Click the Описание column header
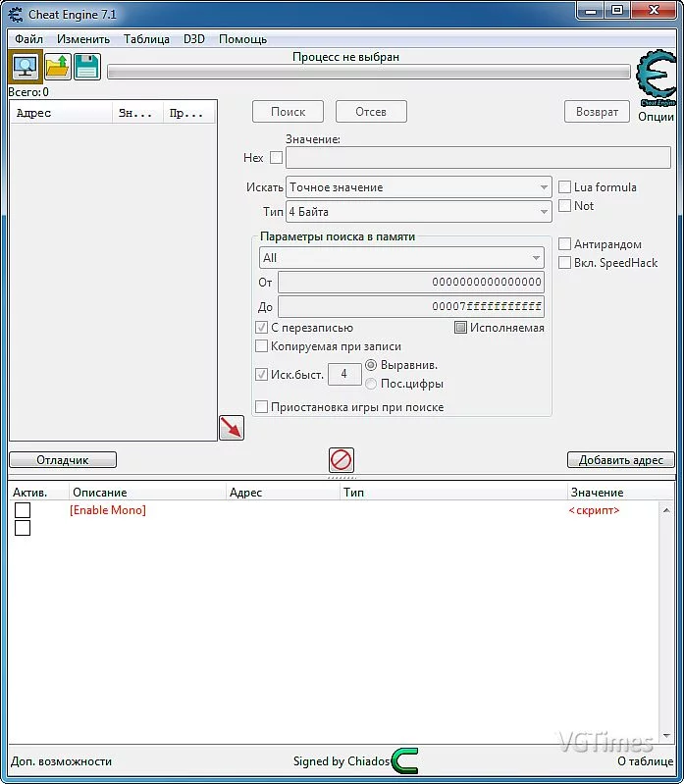Screen dimensions: 684x784 (147, 492)
